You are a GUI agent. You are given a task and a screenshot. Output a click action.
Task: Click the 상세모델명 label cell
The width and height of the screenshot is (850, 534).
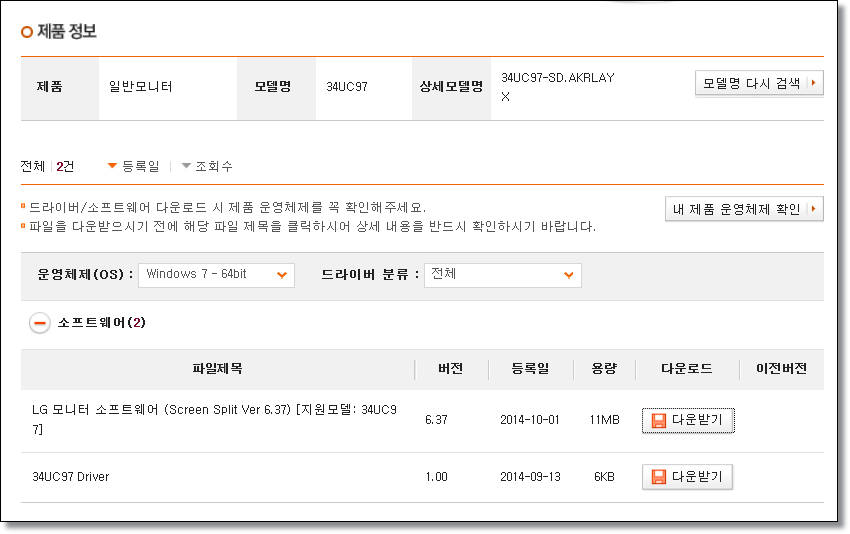[451, 87]
